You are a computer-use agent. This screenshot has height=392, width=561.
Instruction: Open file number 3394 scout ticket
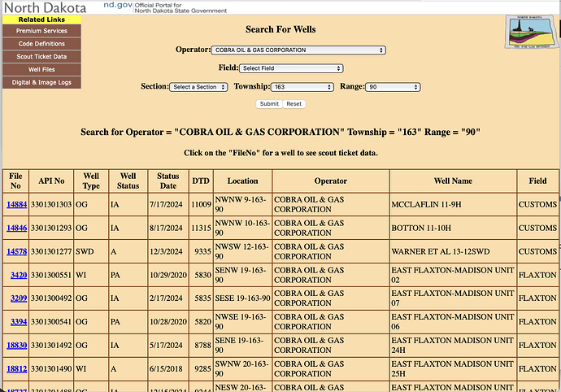point(19,322)
